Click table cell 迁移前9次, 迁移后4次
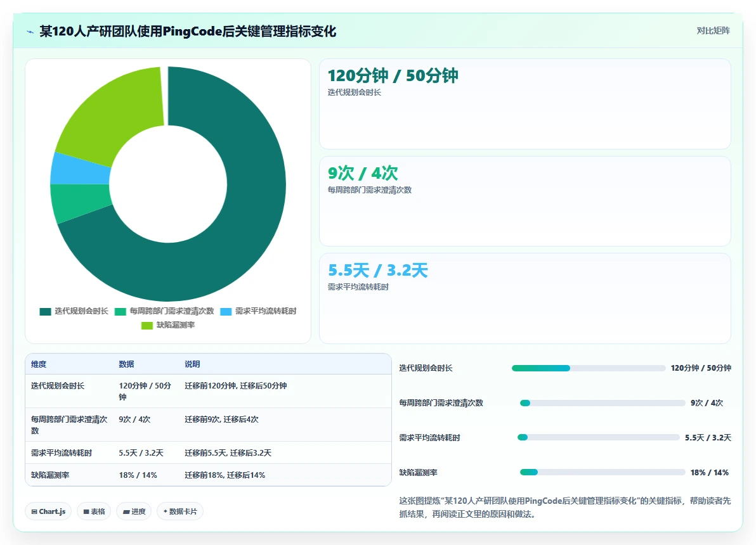Screen dimensions: 756x545 pos(222,420)
